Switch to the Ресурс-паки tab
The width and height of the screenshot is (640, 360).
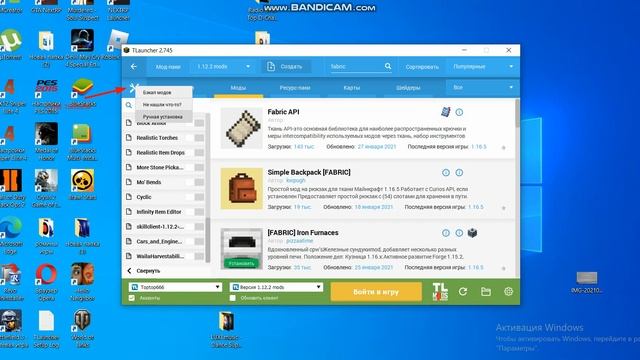(295, 88)
